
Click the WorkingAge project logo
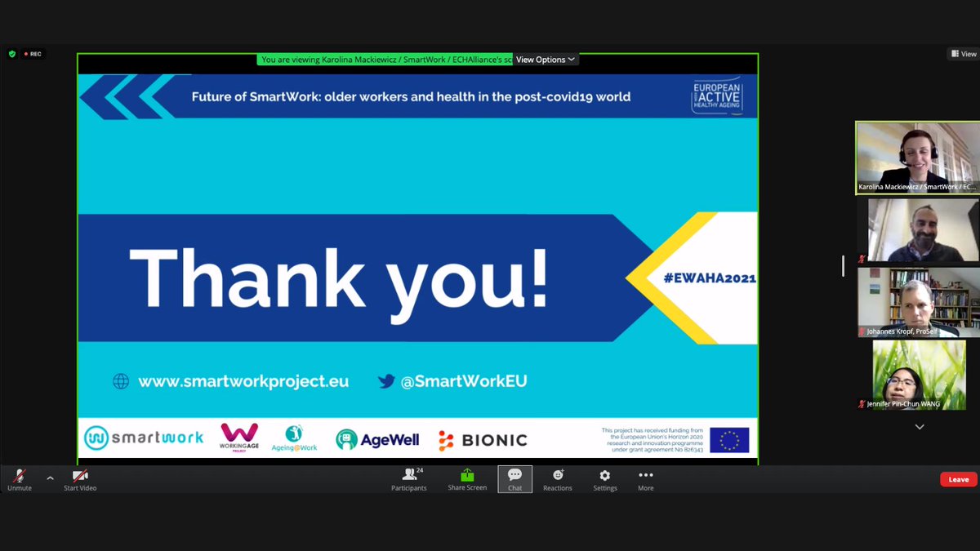[239, 438]
